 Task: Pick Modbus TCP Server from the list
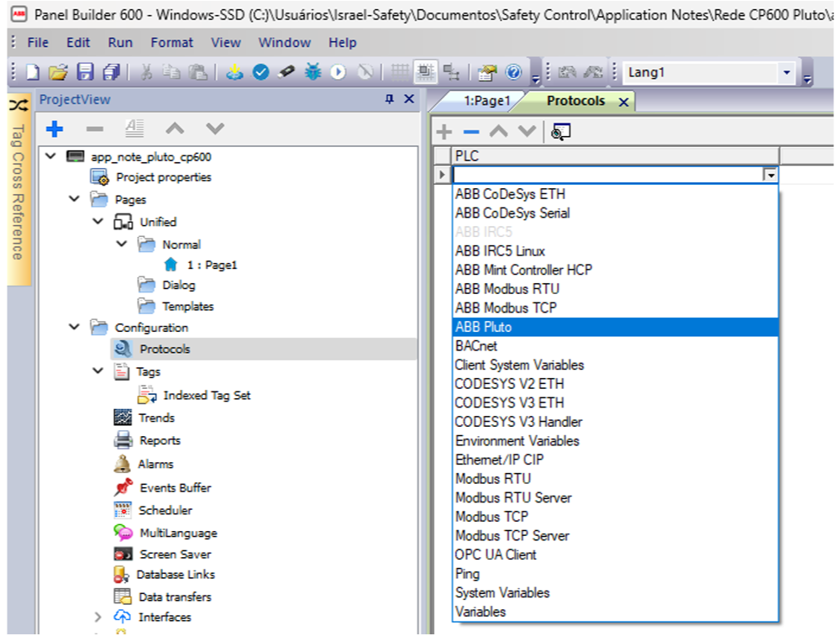(615, 536)
